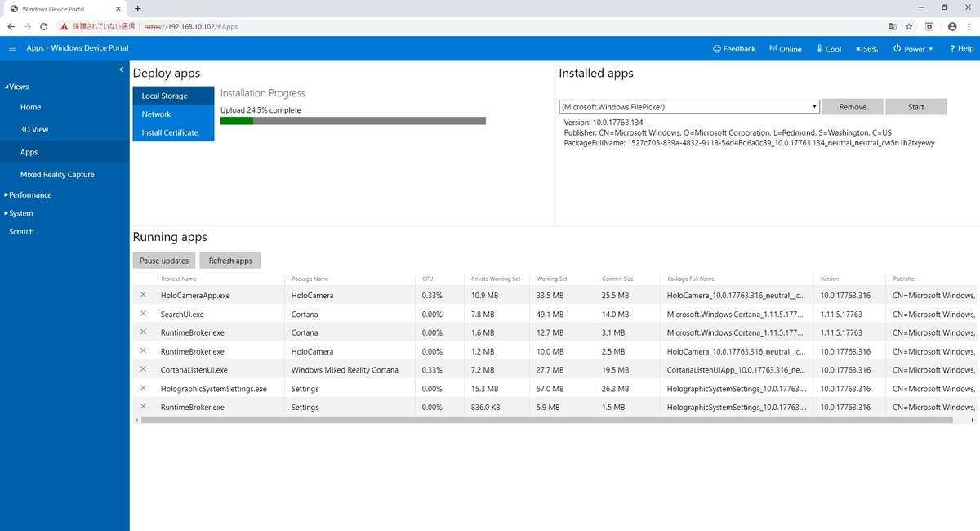980x531 pixels.
Task: Expand the System sidebar section
Action: coord(20,213)
